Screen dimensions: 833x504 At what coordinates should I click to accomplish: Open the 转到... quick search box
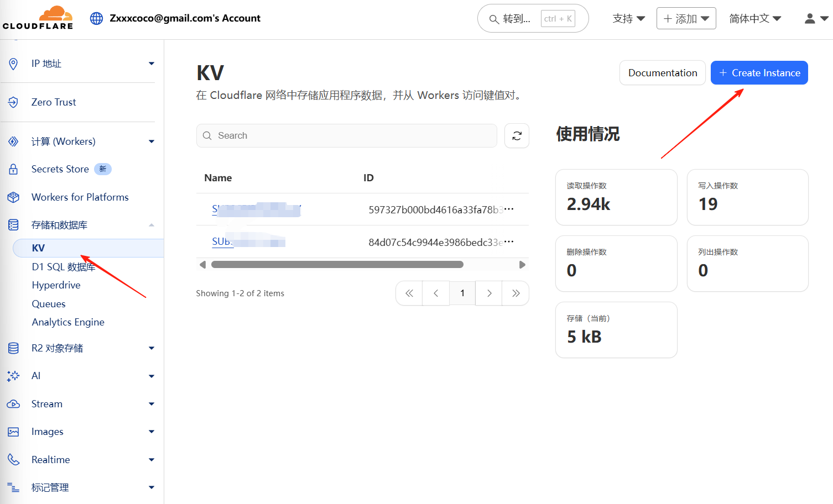point(533,18)
